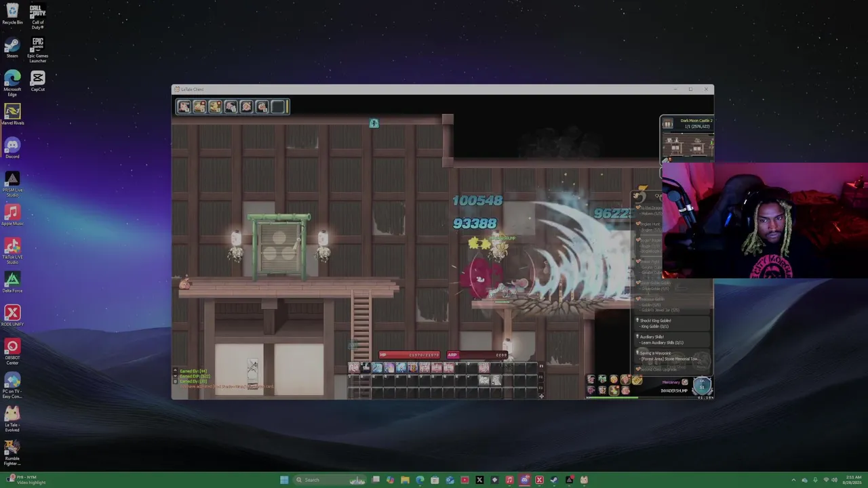Click the webcam overlay thumbnail
Image resolution: width=868 pixels, height=488 pixels.
coord(765,220)
